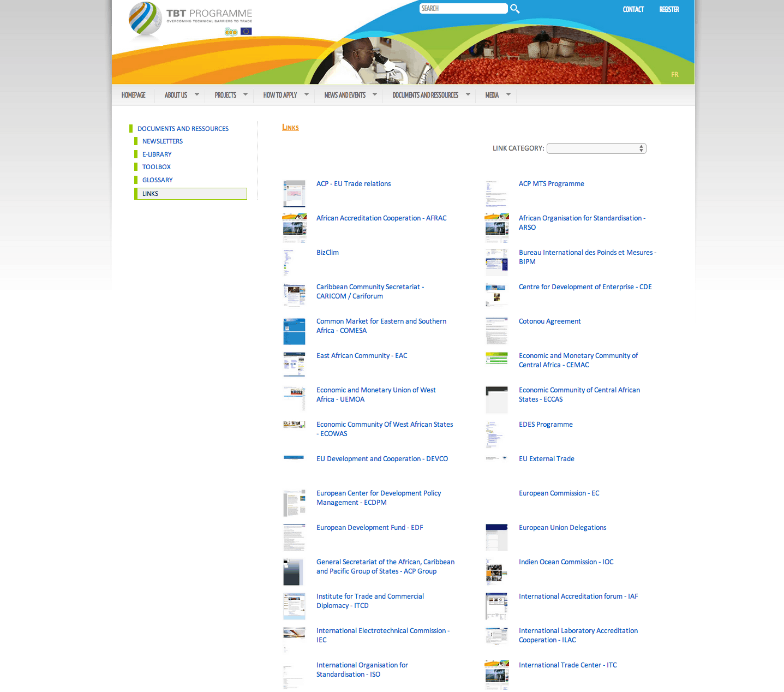The width and height of the screenshot is (784, 692).
Task: Go to Homepage menu item
Action: [134, 95]
